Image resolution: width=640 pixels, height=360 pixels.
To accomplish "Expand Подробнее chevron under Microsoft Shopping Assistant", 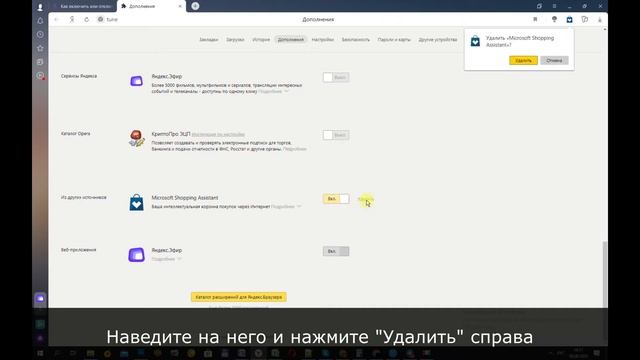I will coord(299,207).
